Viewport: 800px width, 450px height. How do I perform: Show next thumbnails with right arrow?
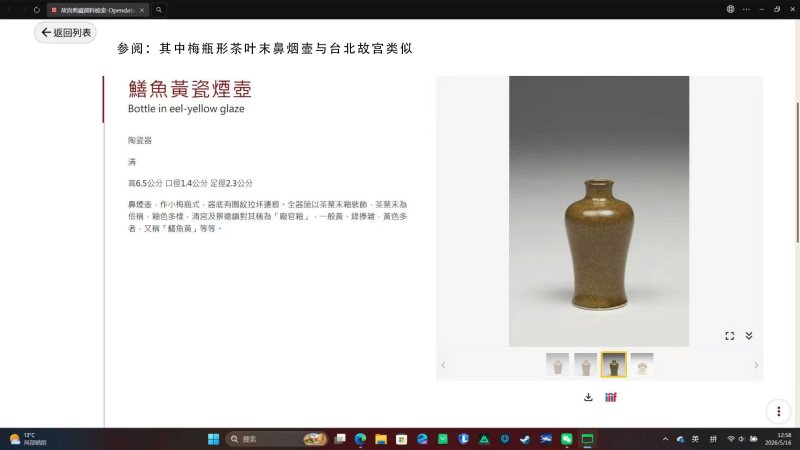(x=756, y=365)
